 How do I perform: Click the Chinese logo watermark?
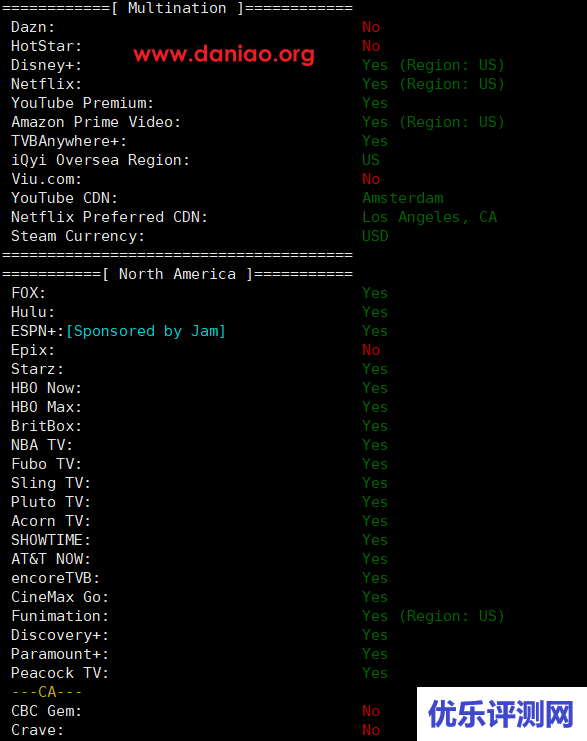tap(501, 714)
